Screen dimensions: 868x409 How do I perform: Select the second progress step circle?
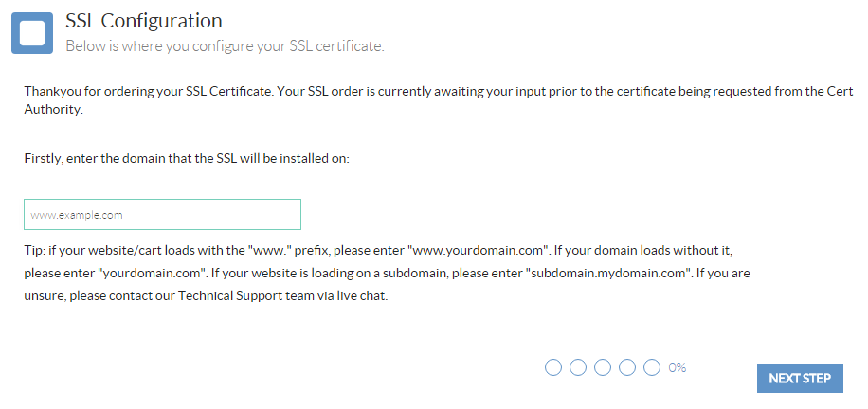click(x=578, y=367)
